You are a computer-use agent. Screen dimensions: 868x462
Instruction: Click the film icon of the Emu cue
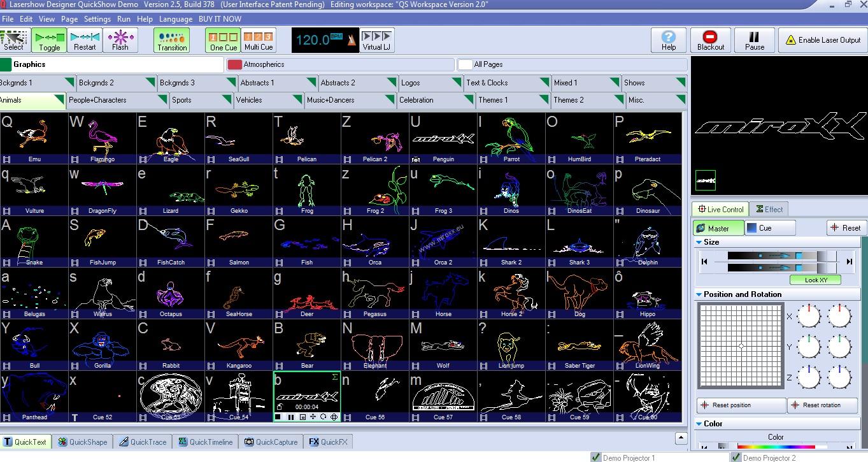(6, 159)
